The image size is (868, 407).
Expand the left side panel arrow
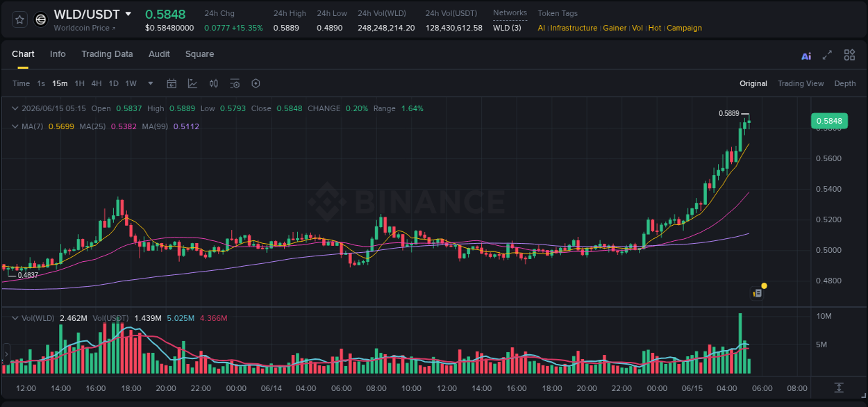coord(6,355)
